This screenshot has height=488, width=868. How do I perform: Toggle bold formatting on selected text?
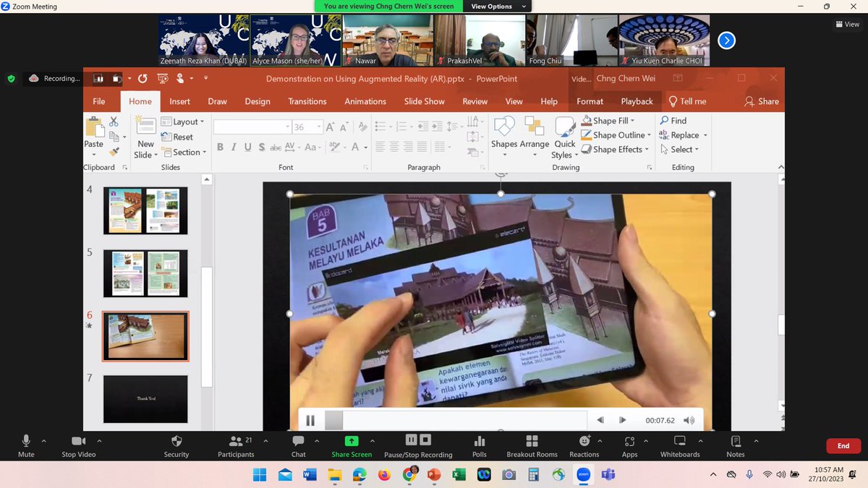pyautogui.click(x=220, y=147)
